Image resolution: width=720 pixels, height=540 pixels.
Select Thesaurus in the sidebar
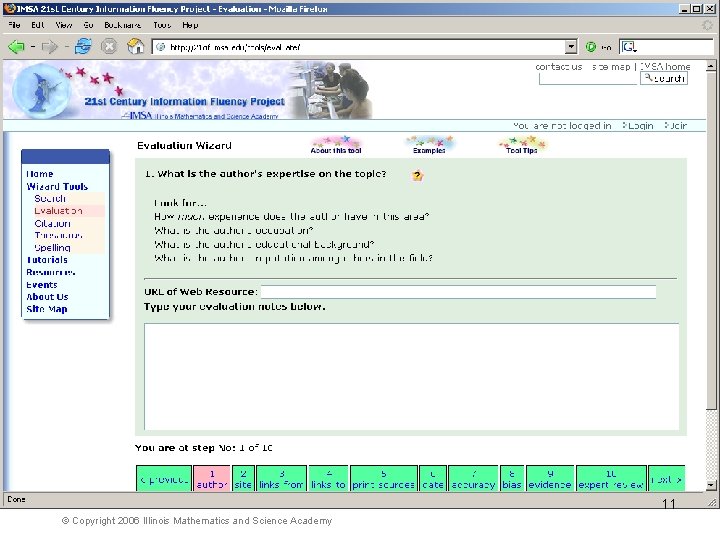(x=58, y=236)
